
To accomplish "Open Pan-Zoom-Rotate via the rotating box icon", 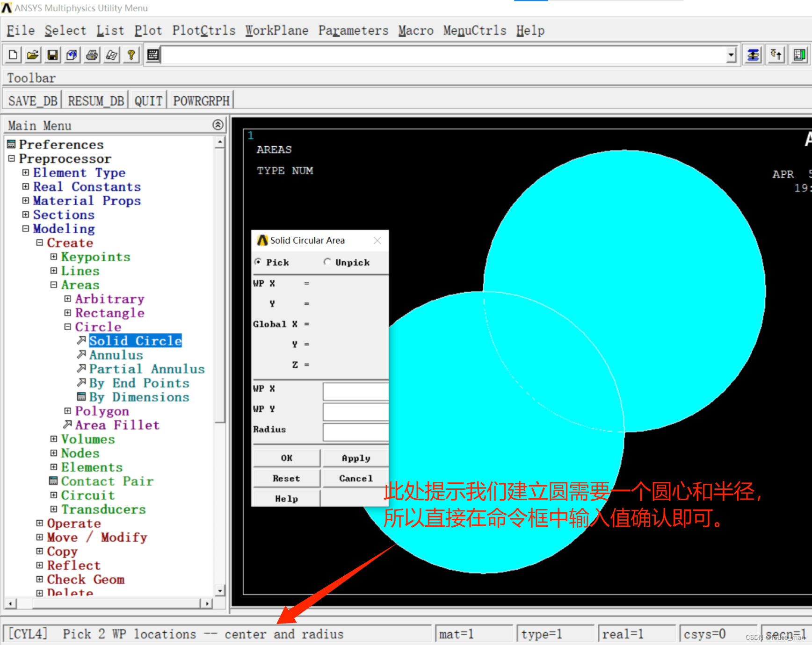I will click(71, 54).
